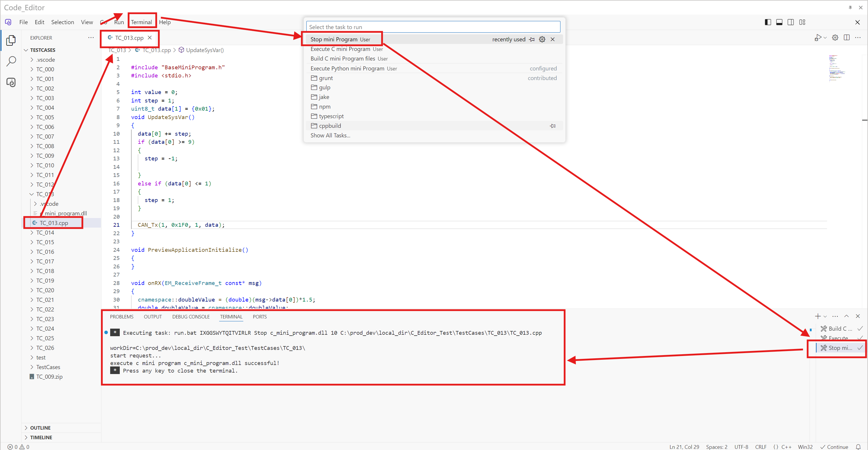Viewport: 868px width, 450px height.
Task: Expand the TC_014 folder
Action: [45, 232]
